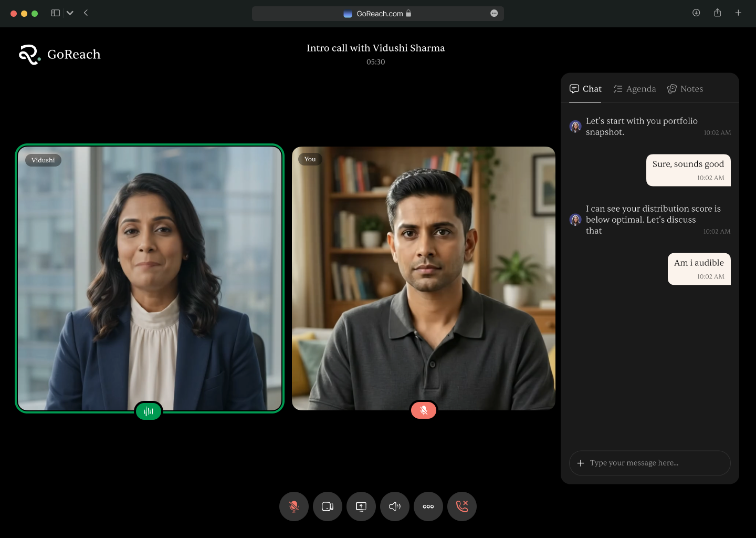Click Vidushi's avatar beside portfolio snapshot message
The height and width of the screenshot is (538, 756).
[575, 126]
